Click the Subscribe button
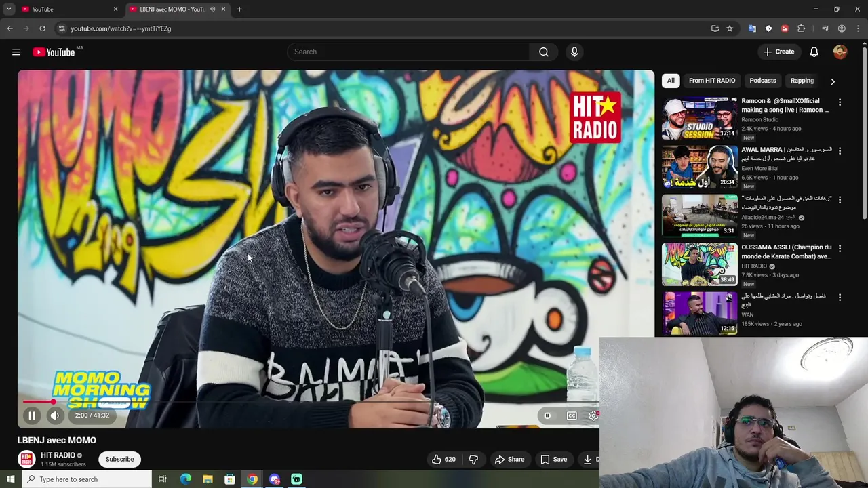This screenshot has width=868, height=488. (x=119, y=459)
